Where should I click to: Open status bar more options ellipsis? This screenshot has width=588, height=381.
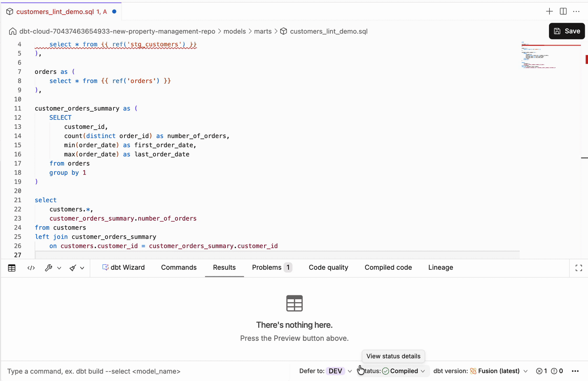pyautogui.click(x=575, y=371)
